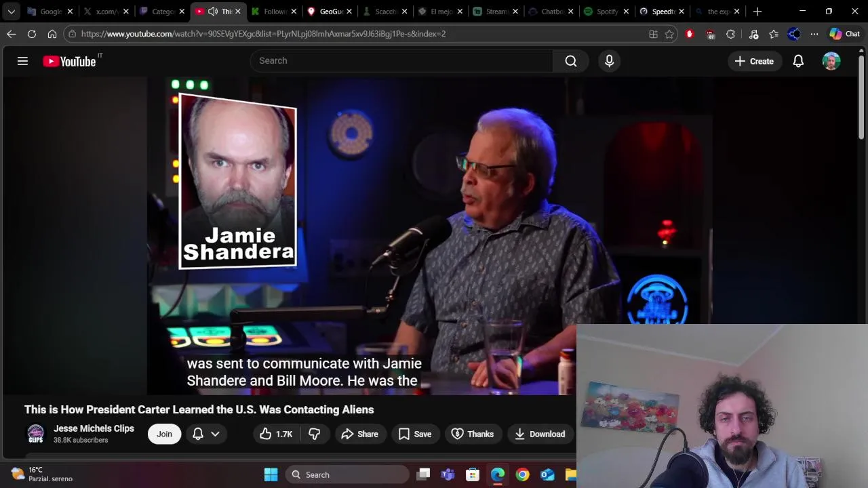Open the tab search dropdown arrow
The image size is (868, 488).
coord(11,12)
